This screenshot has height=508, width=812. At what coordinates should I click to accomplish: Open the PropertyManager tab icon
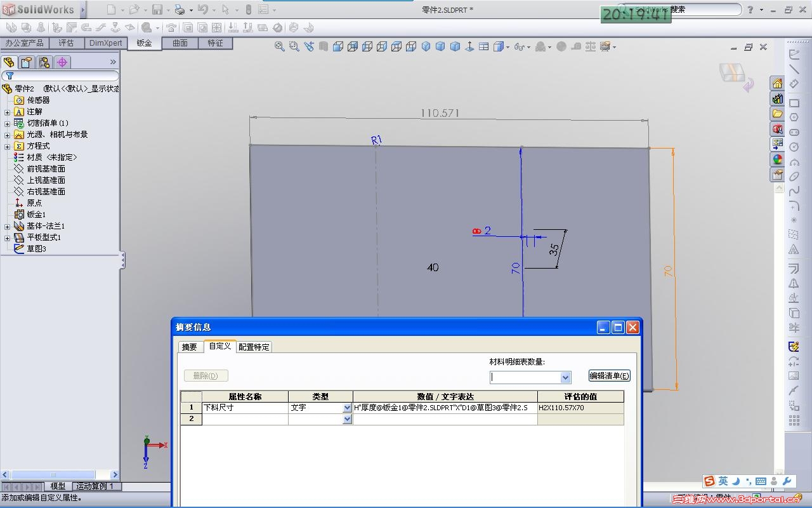pyautogui.click(x=27, y=62)
